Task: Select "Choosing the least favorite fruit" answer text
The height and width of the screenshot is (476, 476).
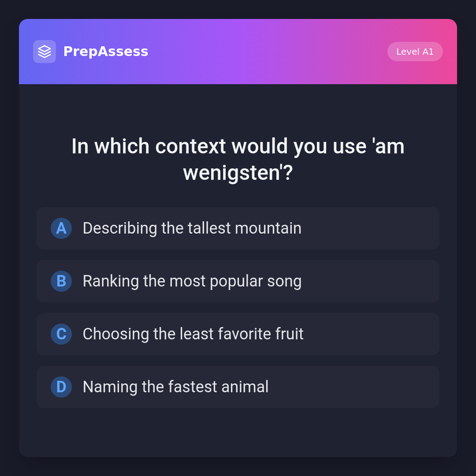Action: point(193,334)
